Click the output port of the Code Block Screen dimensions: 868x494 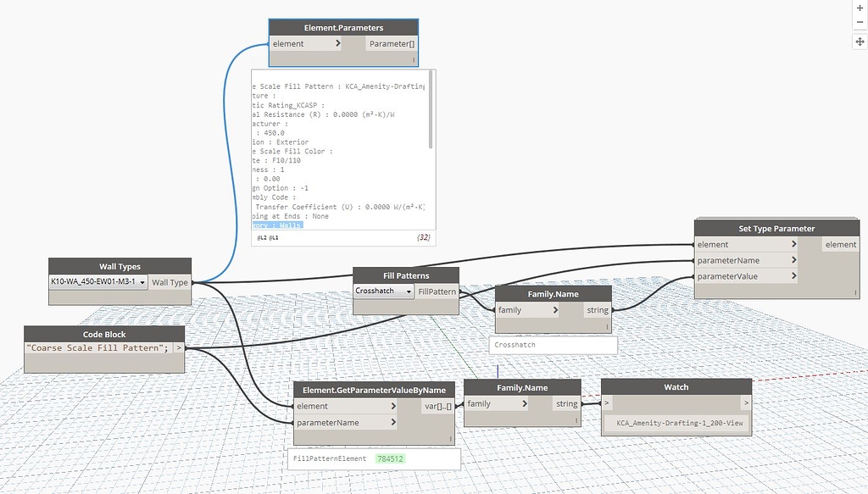[x=181, y=347]
